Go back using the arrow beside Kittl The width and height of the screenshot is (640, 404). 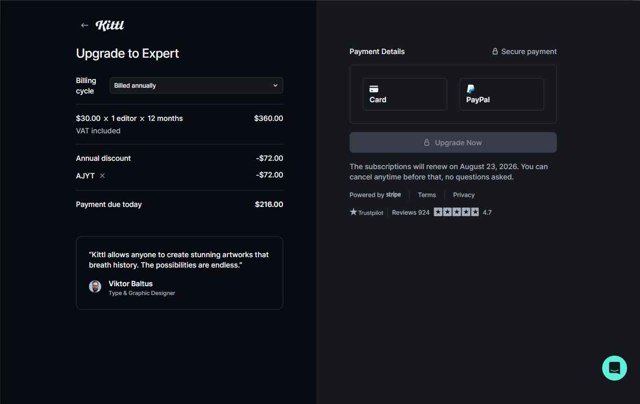[x=84, y=25]
